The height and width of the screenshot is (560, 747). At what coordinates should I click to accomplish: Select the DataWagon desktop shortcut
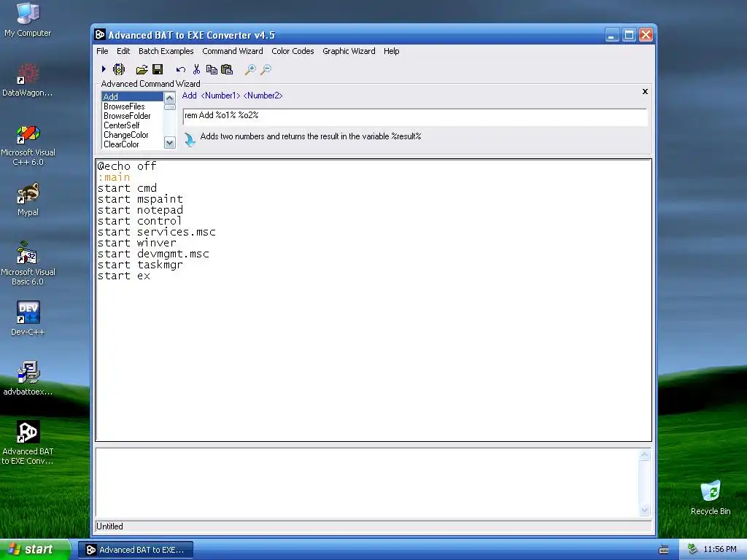pyautogui.click(x=28, y=80)
